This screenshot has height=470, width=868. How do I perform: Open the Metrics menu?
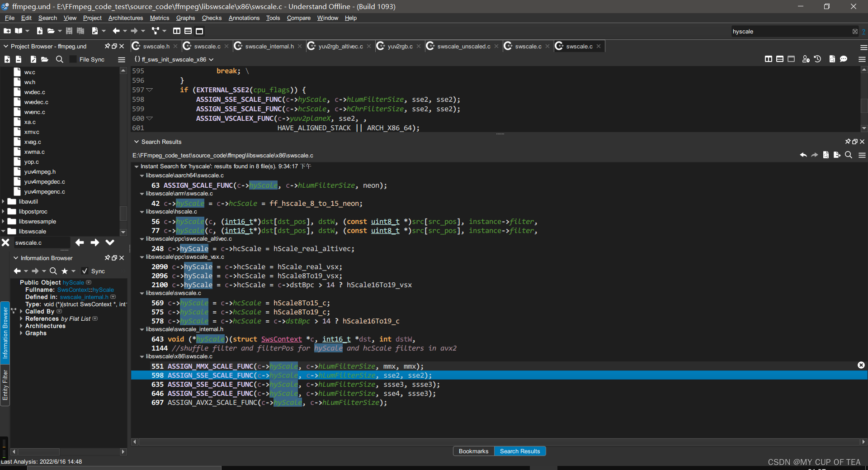click(159, 18)
